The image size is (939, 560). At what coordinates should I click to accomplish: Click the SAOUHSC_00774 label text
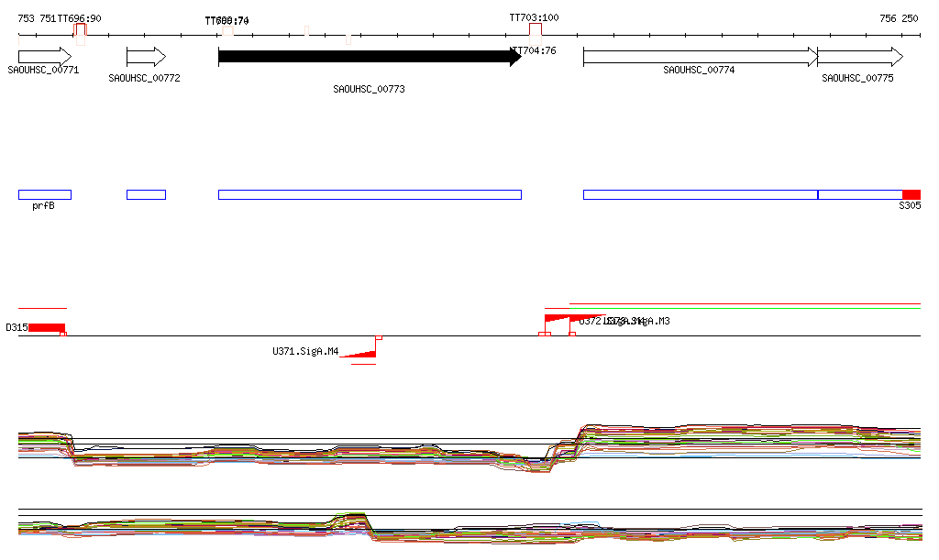click(x=699, y=70)
